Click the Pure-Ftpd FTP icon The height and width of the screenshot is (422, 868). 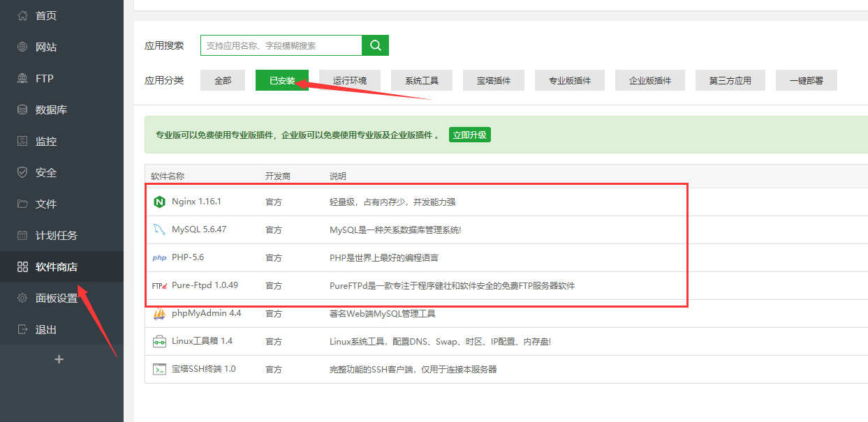pyautogui.click(x=159, y=285)
